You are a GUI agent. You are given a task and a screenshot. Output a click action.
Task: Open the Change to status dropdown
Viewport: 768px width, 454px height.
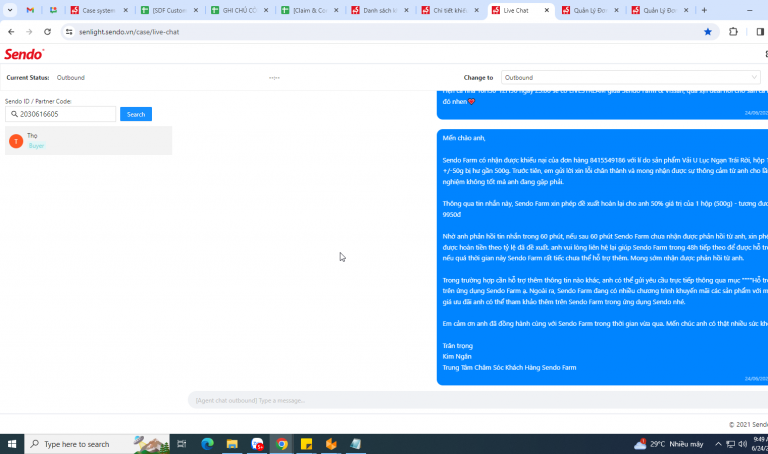pyautogui.click(x=630, y=77)
